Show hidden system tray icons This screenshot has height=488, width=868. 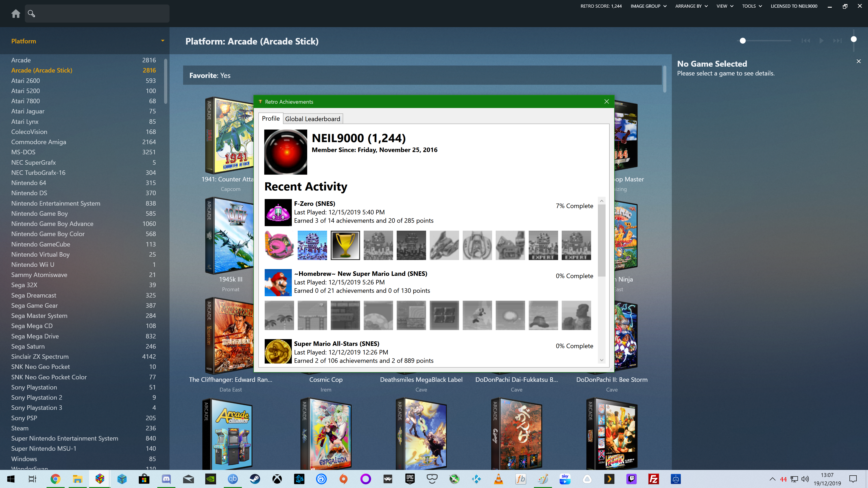[x=772, y=479]
